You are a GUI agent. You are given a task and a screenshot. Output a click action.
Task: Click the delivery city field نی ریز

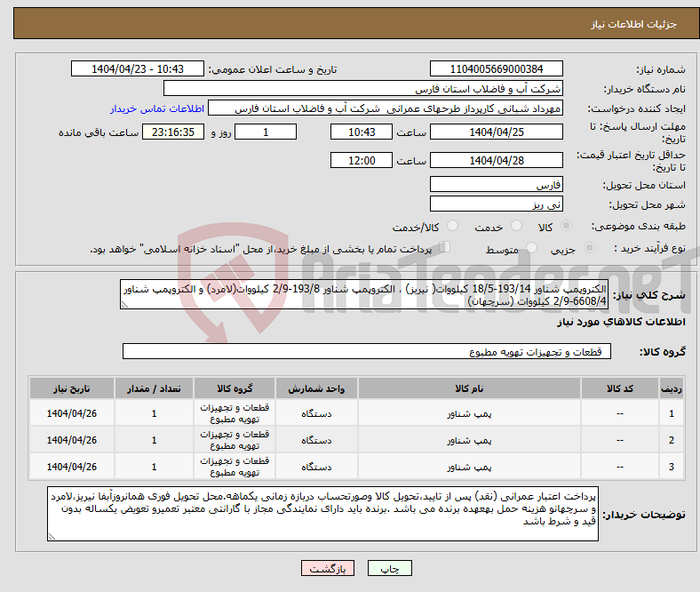coord(496,204)
